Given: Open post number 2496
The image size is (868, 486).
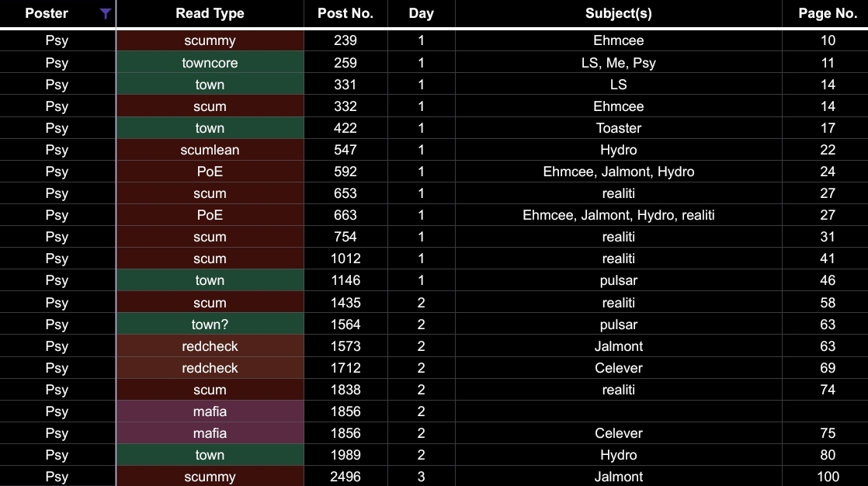Looking at the screenshot, I should pyautogui.click(x=345, y=477).
